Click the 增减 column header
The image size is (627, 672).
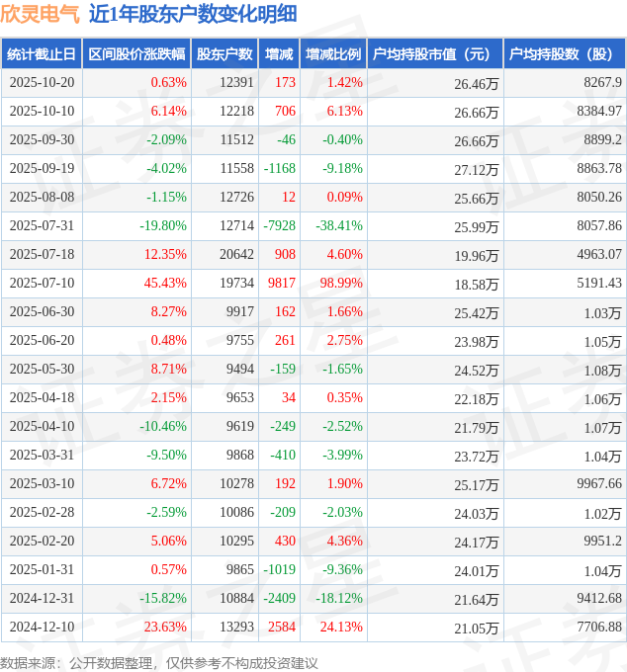point(279,54)
